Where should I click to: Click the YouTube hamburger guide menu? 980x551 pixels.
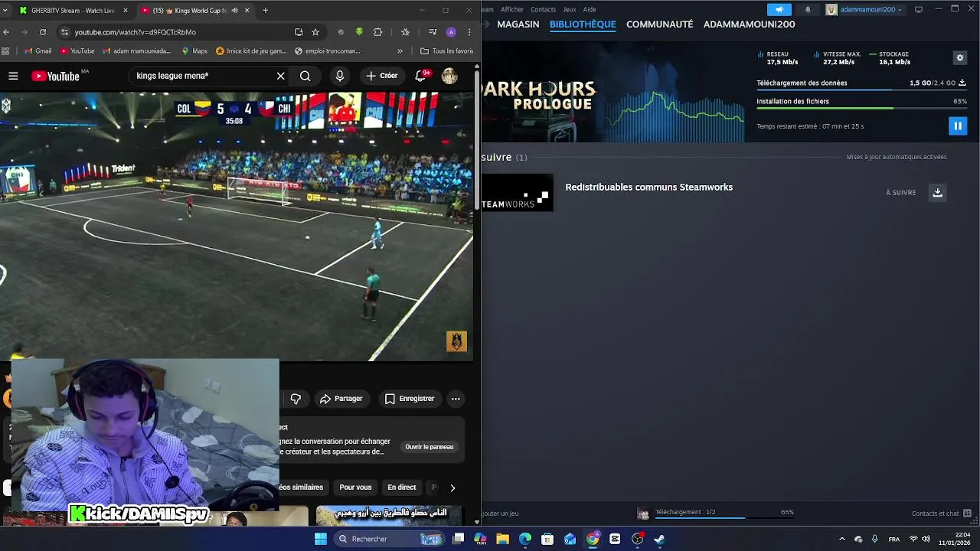click(13, 76)
